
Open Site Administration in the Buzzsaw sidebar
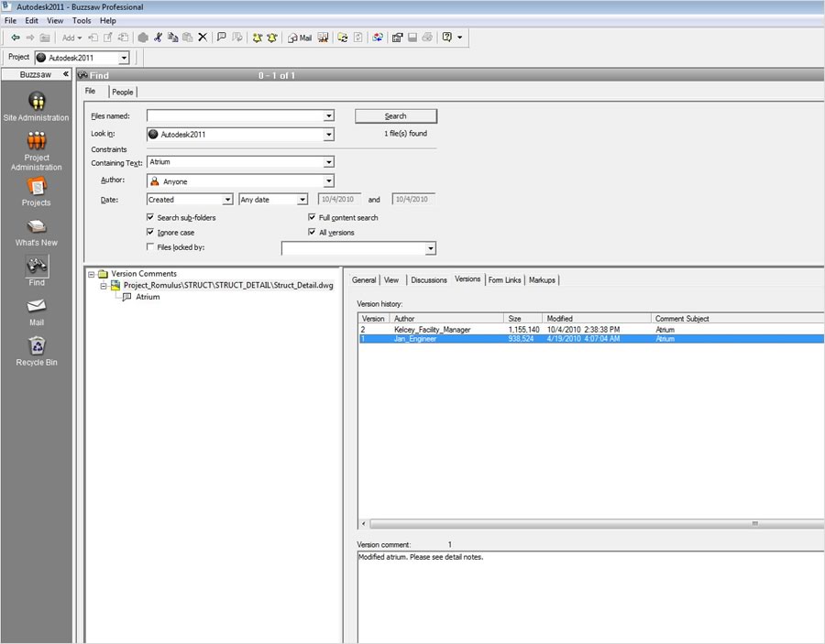[x=37, y=106]
